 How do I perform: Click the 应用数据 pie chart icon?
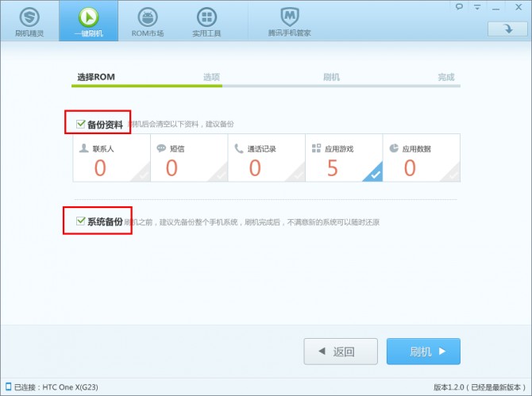coord(394,148)
